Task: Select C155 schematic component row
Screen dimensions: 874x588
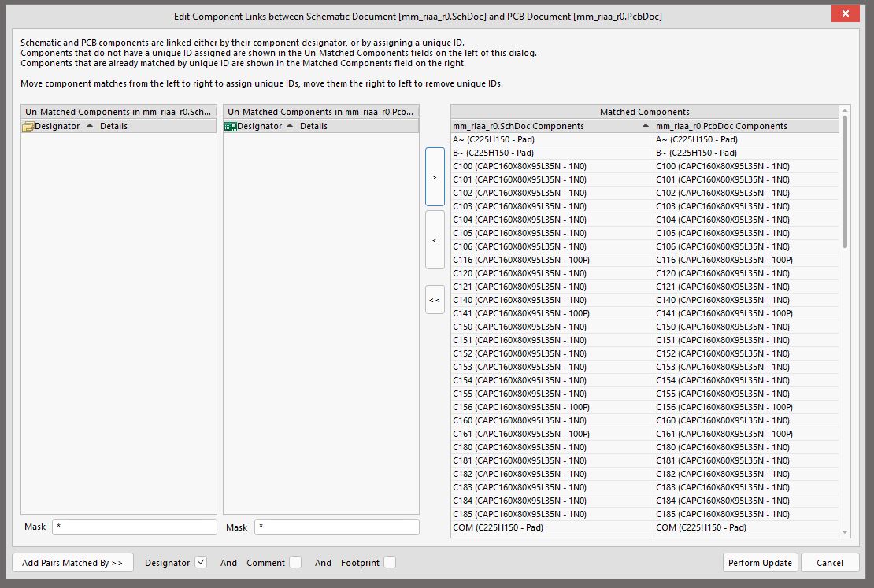Action: [x=552, y=394]
